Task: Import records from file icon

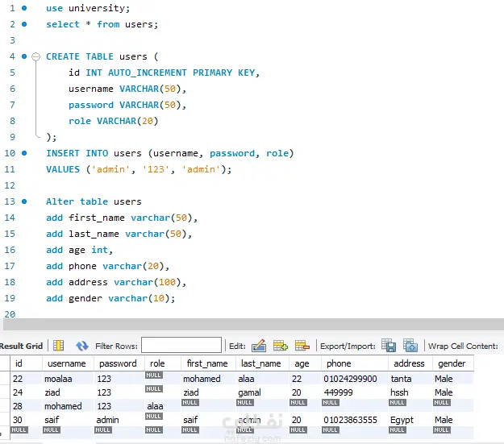Action: [410, 346]
